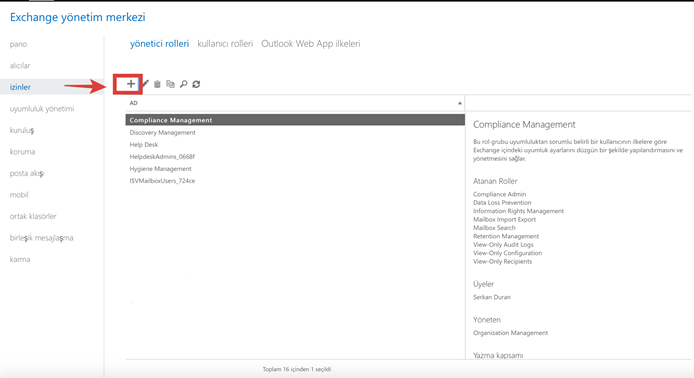The image size is (694, 378).
Task: Click Information Rights Management role text
Action: [518, 211]
